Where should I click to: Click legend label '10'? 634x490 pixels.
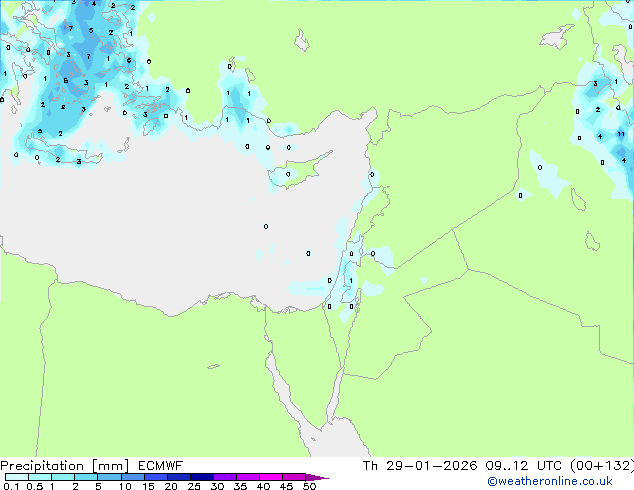click(x=125, y=486)
